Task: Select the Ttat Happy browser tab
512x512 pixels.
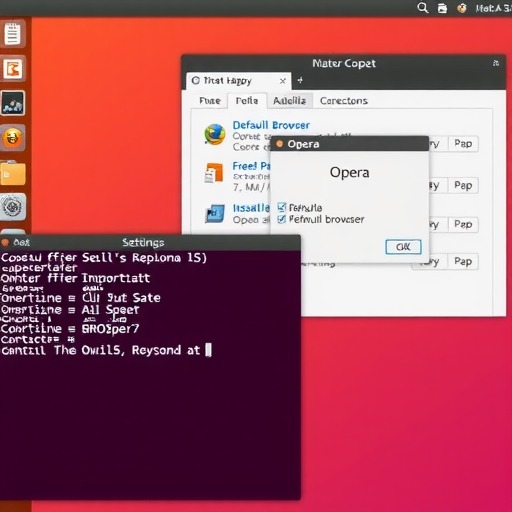Action: click(238, 81)
